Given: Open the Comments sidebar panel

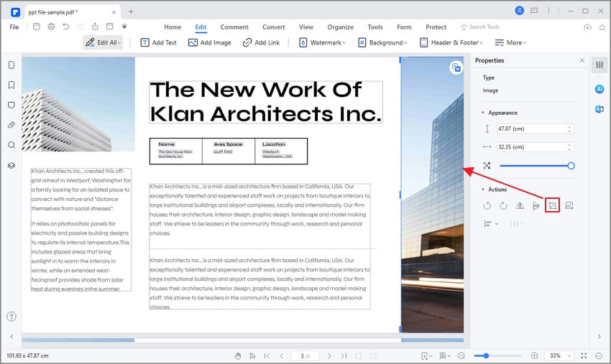Looking at the screenshot, I should tap(12, 105).
